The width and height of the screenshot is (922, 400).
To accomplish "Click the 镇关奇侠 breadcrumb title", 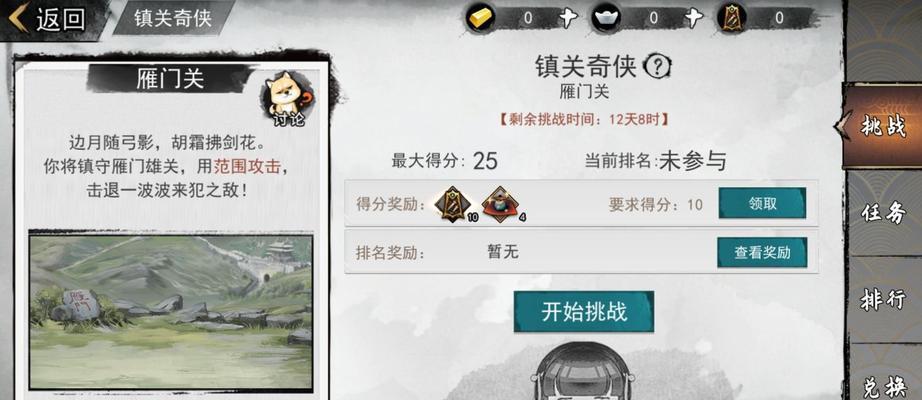I will pyautogui.click(x=173, y=18).
